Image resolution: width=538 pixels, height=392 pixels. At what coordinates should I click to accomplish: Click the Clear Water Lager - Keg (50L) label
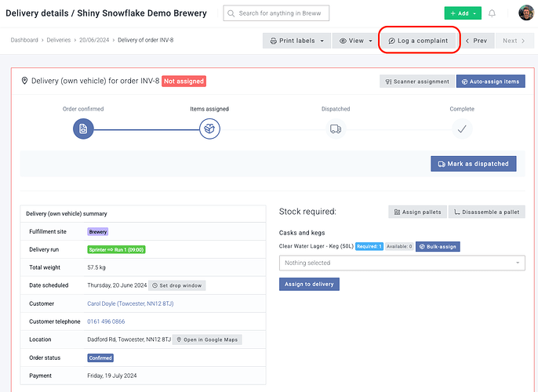316,246
